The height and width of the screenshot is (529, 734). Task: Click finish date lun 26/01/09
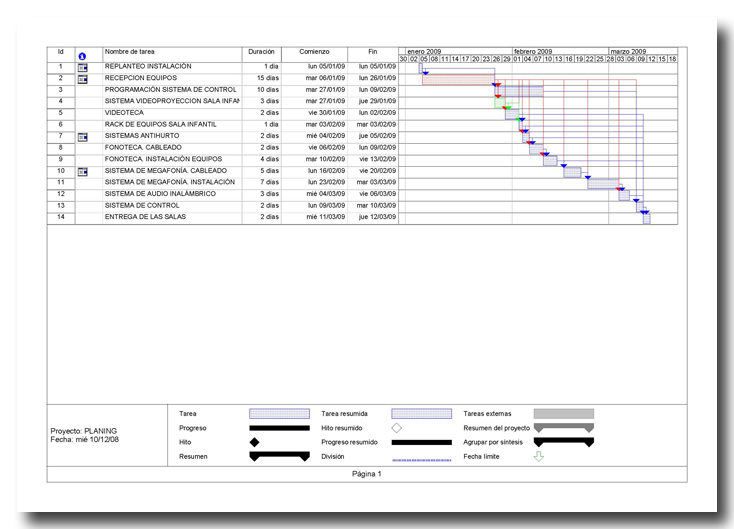pyautogui.click(x=377, y=78)
